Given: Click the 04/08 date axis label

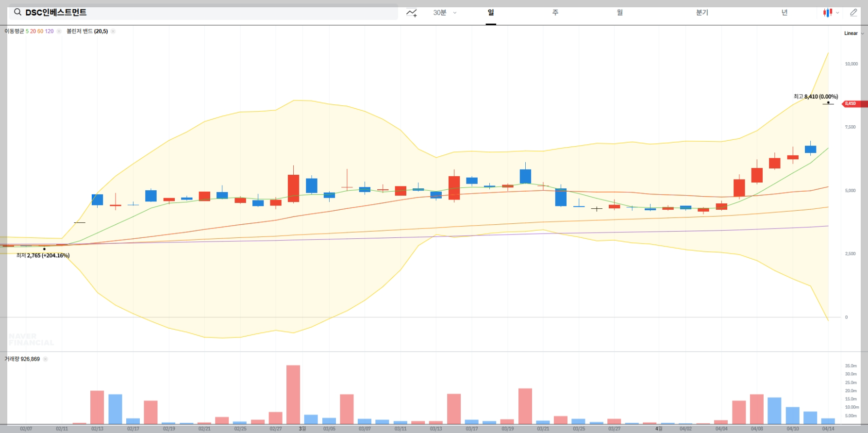Looking at the screenshot, I should click(x=757, y=429).
